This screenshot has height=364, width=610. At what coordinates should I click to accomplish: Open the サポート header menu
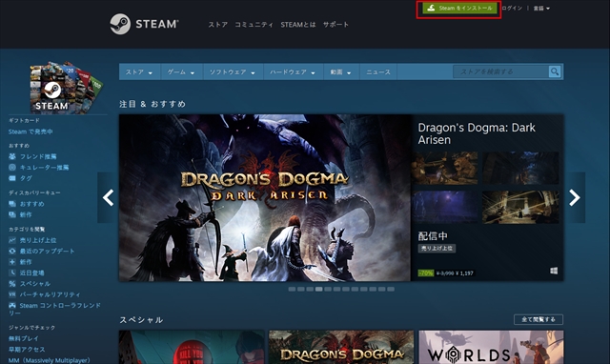(335, 25)
